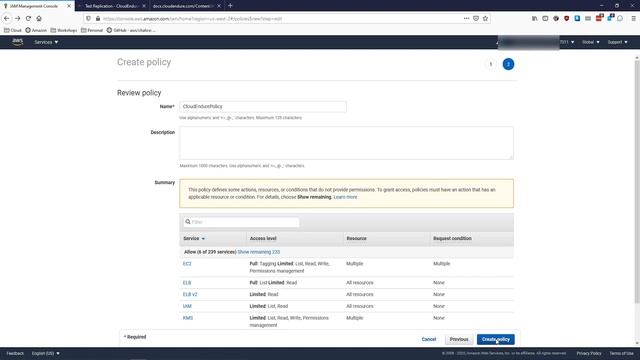
Task: Open the ELB v2 service link
Action: click(x=190, y=294)
